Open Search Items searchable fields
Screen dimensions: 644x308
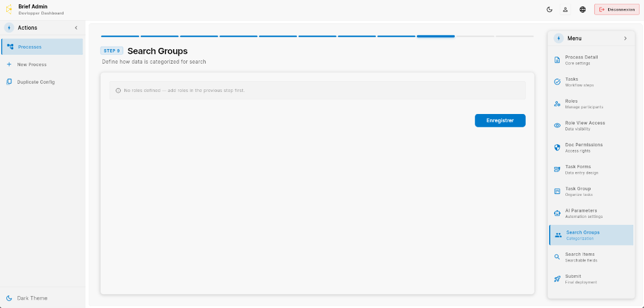pos(591,257)
